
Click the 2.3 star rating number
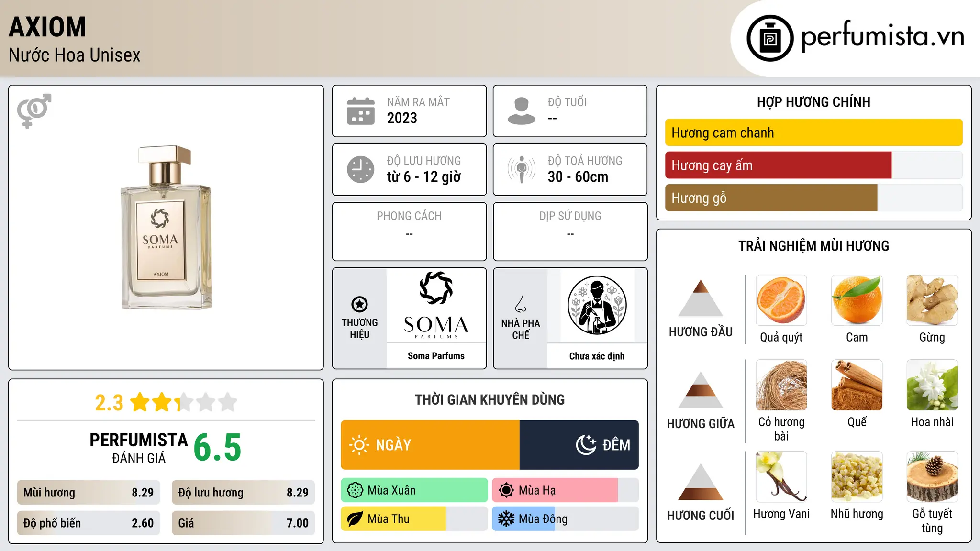[x=109, y=403]
